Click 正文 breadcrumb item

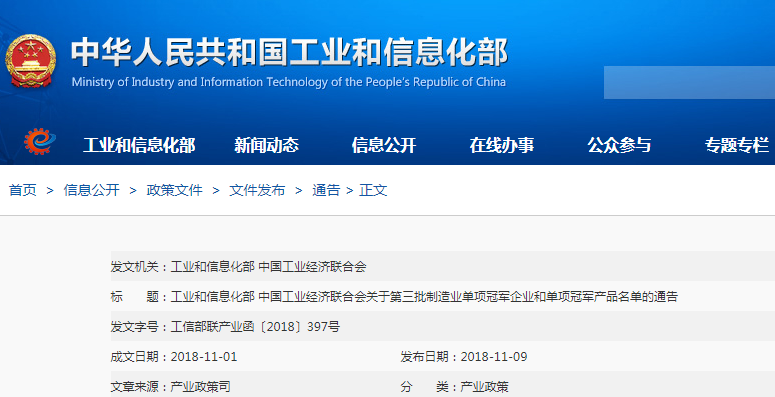point(373,190)
